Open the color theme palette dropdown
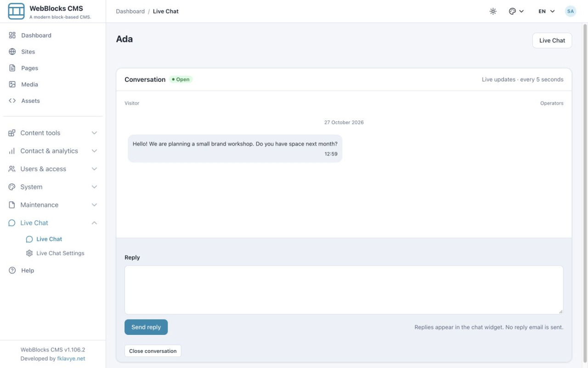588x368 pixels. point(516,11)
